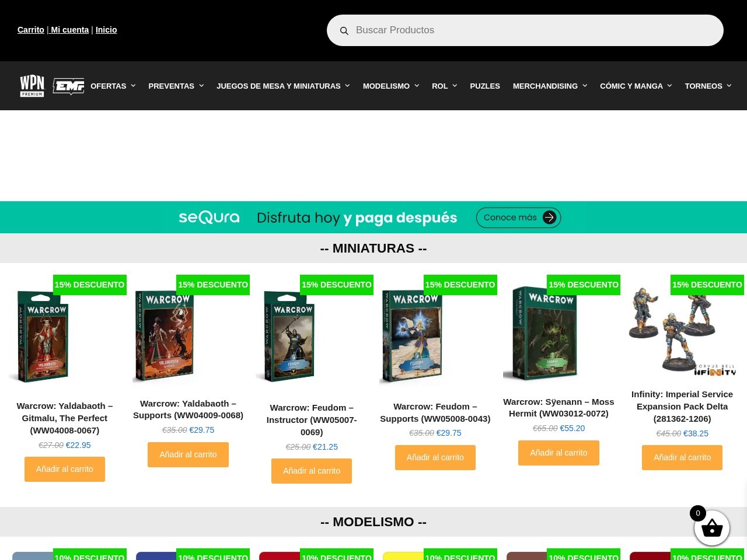This screenshot has height=560, width=747.
Task: Add Infinity Imperial Service Expansion to cart
Action: pos(682,457)
